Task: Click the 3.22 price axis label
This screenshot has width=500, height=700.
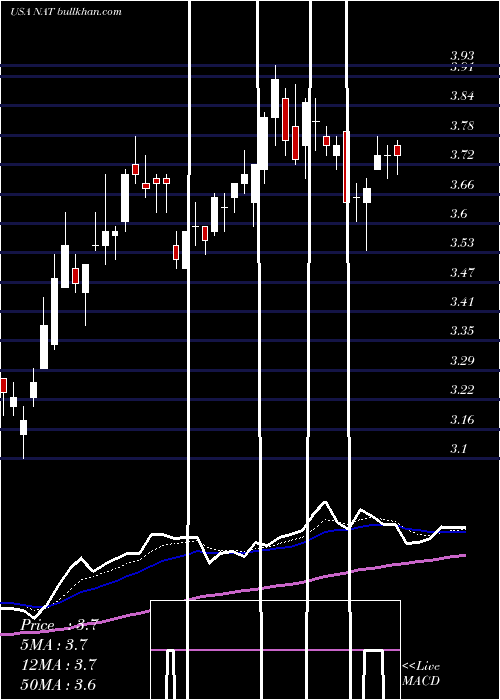Action: tap(462, 390)
